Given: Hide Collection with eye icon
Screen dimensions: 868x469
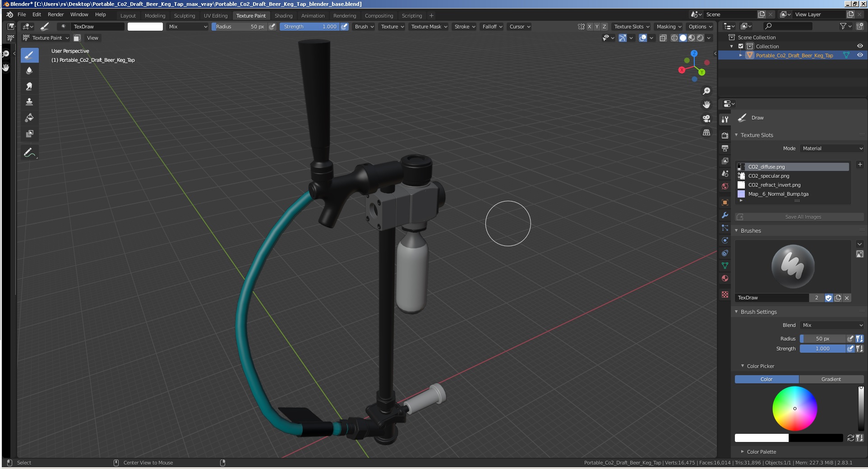Looking at the screenshot, I should point(860,46).
